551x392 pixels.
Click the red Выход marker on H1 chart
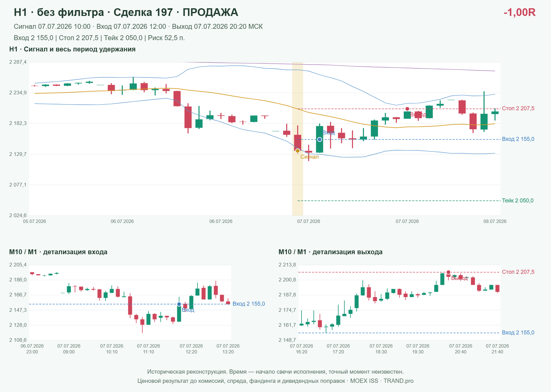click(x=407, y=109)
